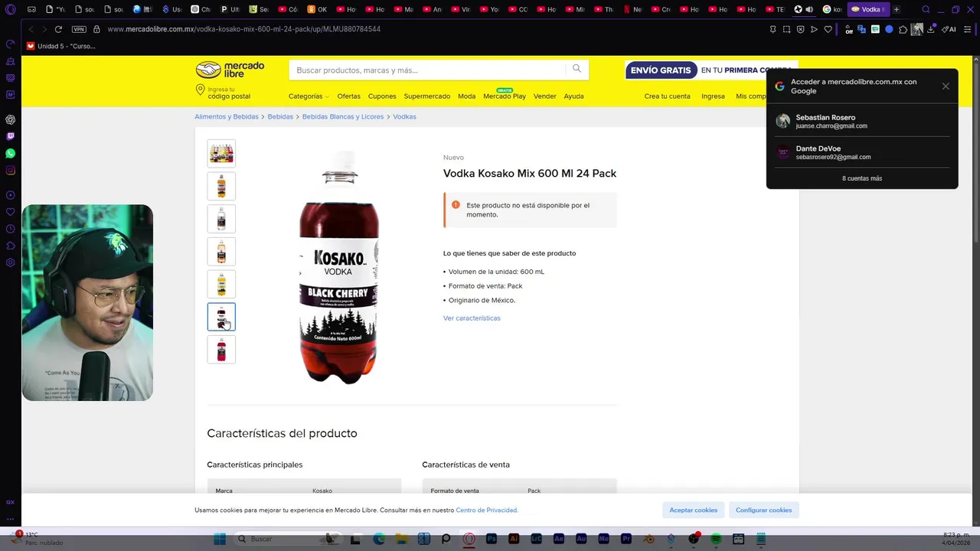This screenshot has width=980, height=551.
Task: Open Blender from the Windows taskbar
Action: point(648,539)
